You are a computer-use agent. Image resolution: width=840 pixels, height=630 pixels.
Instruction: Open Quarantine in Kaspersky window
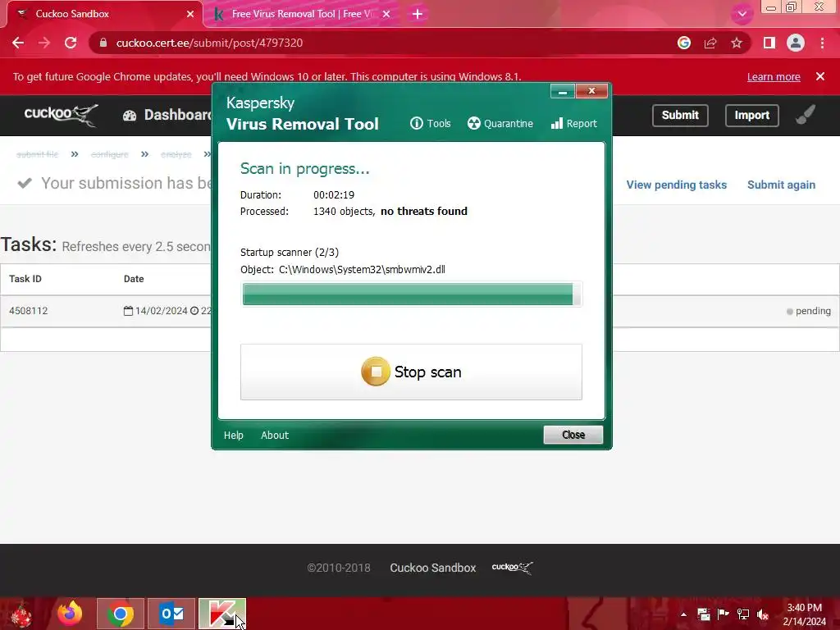click(x=500, y=123)
